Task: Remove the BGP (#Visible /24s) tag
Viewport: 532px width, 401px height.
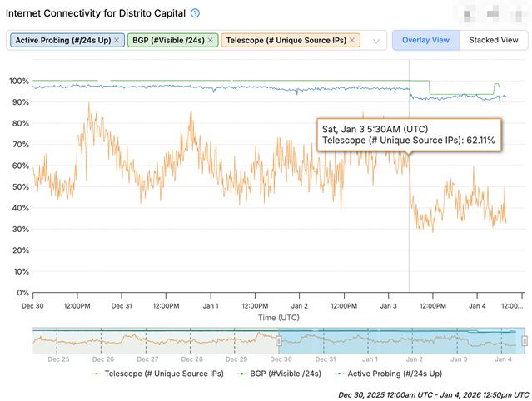Action: point(211,40)
